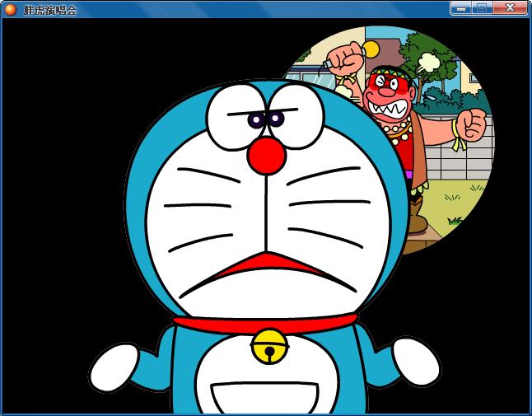
Task: Click Doraemon's white belly pocket
Action: [x=264, y=398]
